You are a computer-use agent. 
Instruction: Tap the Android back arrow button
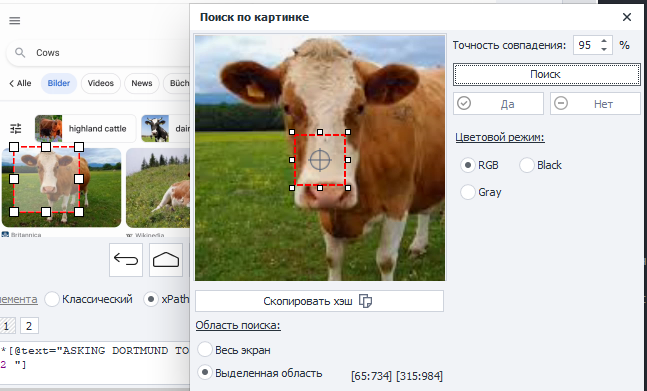click(126, 260)
